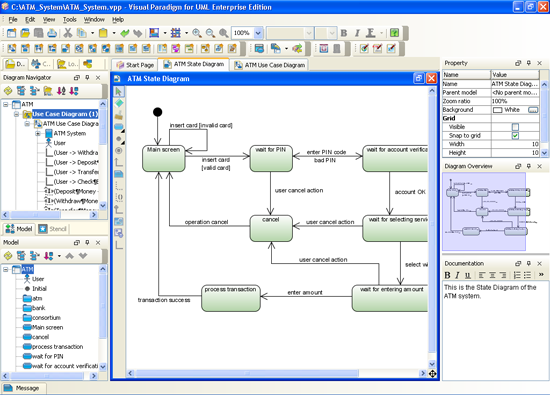Image resolution: width=550 pixels, height=395 pixels.
Task: Collapse the ATM node in Model tree
Action: [6, 269]
